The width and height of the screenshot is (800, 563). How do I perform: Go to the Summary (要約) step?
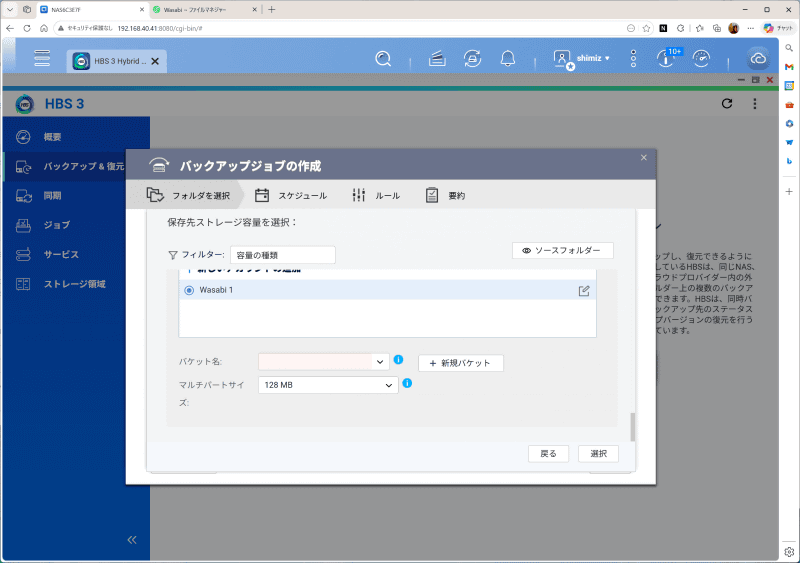[x=445, y=195]
